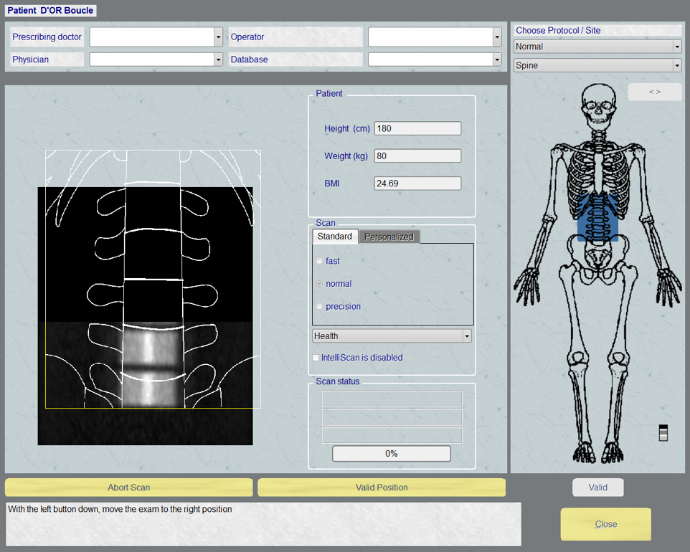
Task: Click the '<>' flip button above skeleton
Action: (654, 91)
